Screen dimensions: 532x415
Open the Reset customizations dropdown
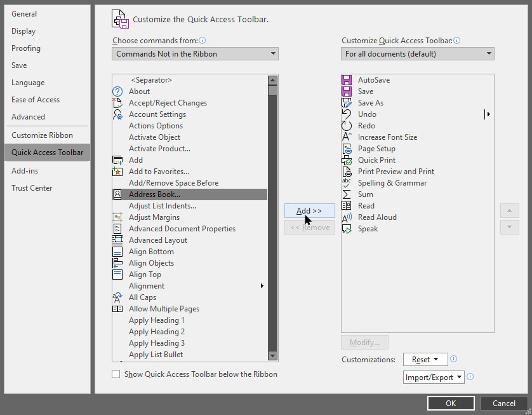425,360
